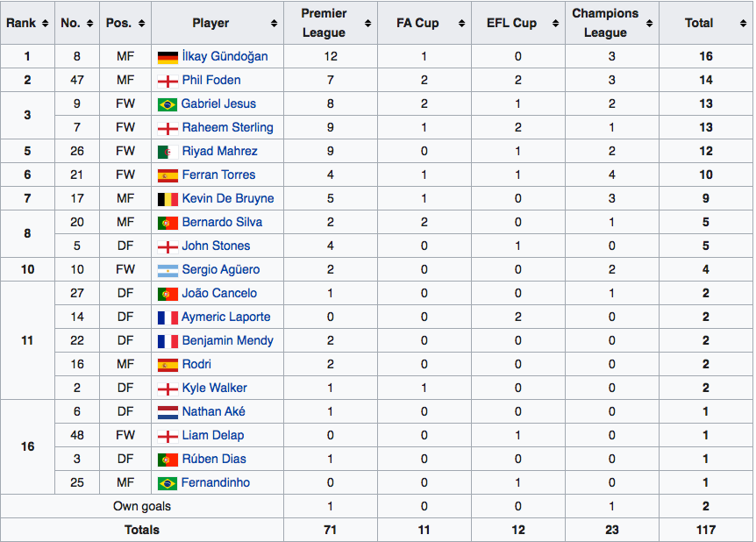Open the Phil Foden player link
This screenshot has width=756, height=542.
pyautogui.click(x=211, y=80)
